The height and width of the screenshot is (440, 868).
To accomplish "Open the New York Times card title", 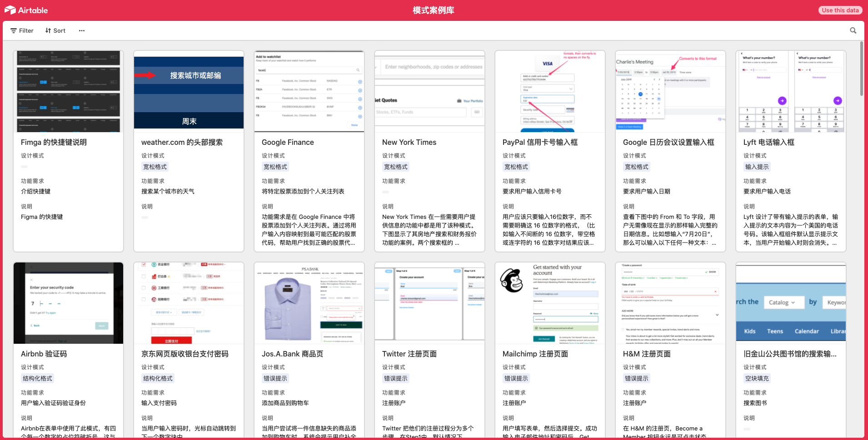I will tap(409, 142).
